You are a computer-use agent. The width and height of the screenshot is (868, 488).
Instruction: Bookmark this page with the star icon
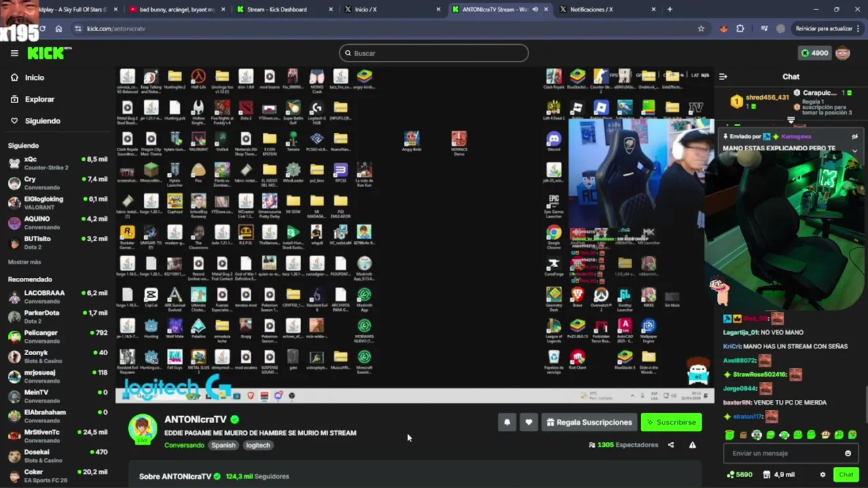click(x=701, y=28)
